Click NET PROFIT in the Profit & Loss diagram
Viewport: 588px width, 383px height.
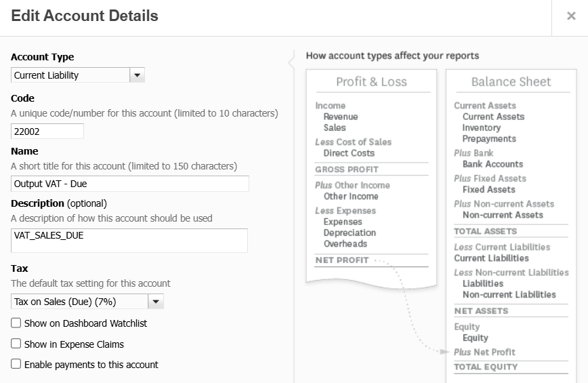tap(342, 260)
